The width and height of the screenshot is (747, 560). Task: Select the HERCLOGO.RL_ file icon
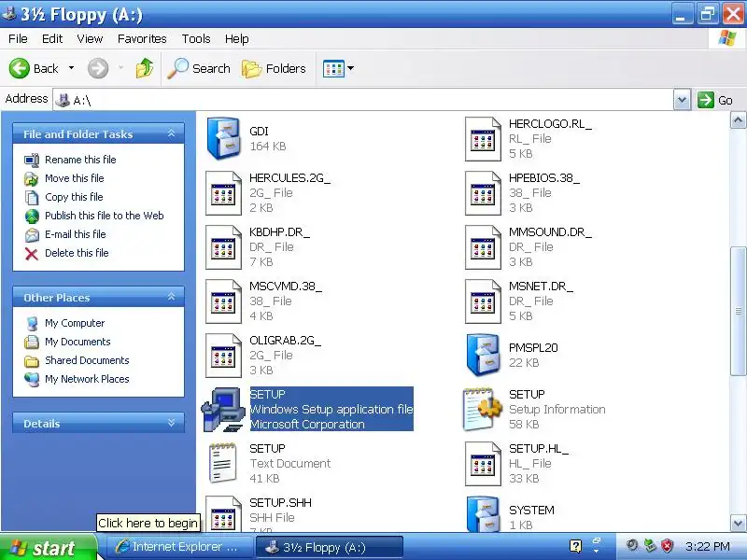483,138
